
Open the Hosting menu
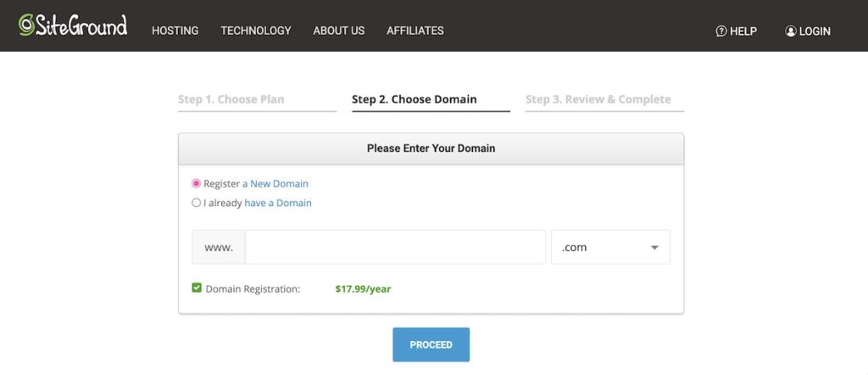(x=175, y=31)
